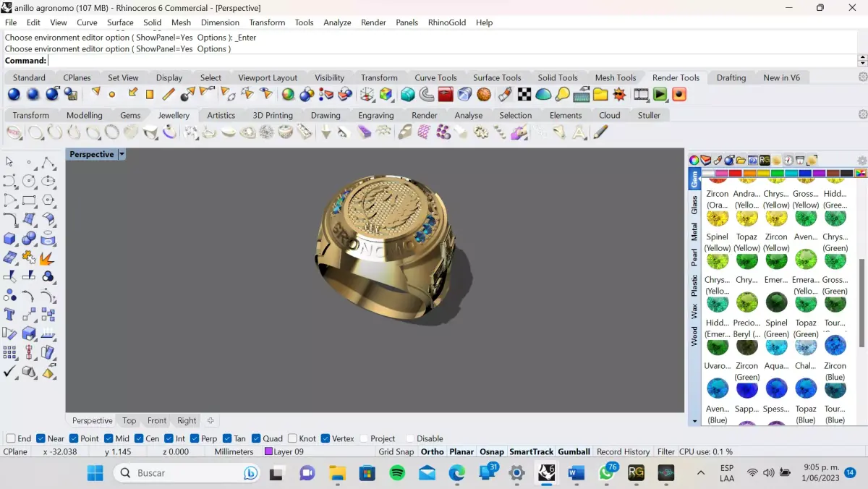
Task: Switch to the Top viewport tab
Action: (129, 420)
